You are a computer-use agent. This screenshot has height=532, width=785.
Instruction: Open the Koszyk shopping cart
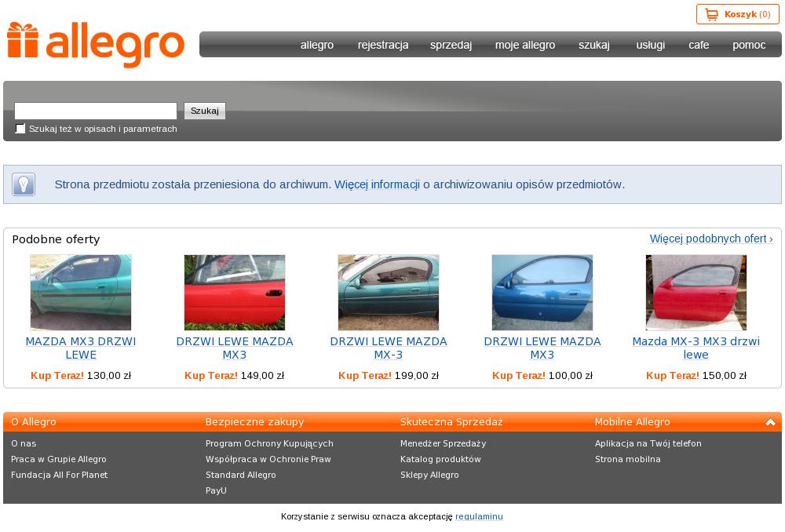point(737,14)
